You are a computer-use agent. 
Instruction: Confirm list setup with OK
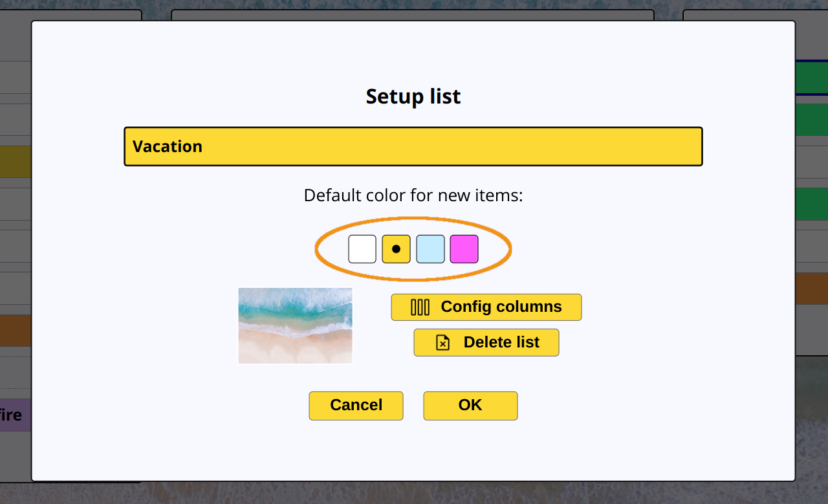(470, 406)
